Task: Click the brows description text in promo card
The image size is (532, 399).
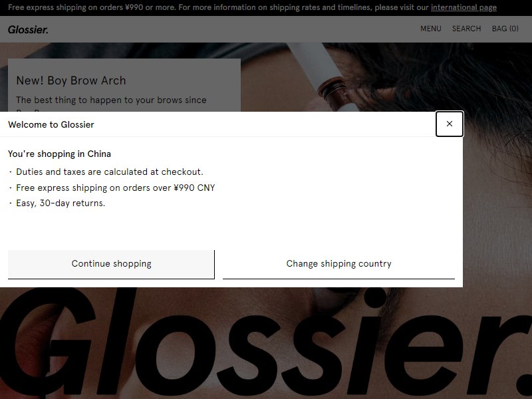Action: [x=111, y=100]
